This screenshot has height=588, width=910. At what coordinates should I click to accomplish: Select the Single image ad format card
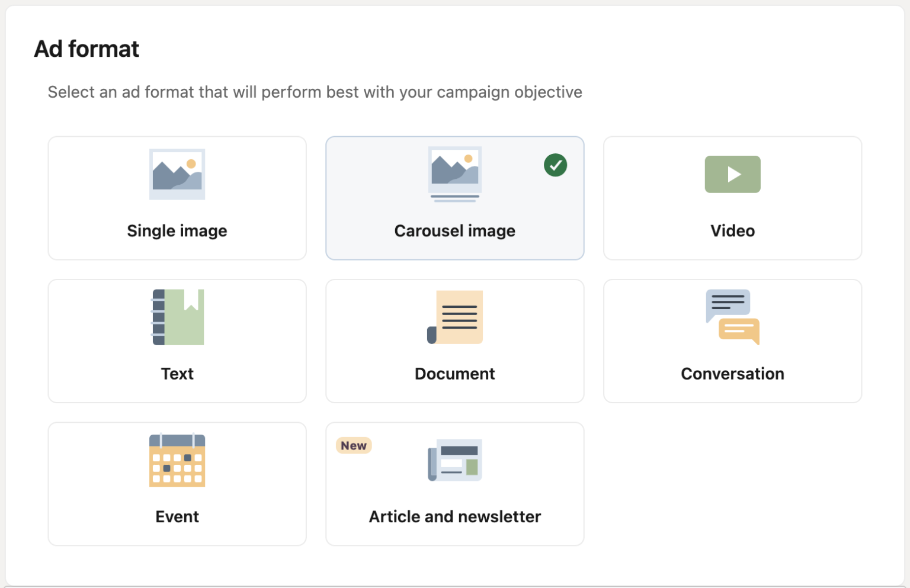click(177, 198)
